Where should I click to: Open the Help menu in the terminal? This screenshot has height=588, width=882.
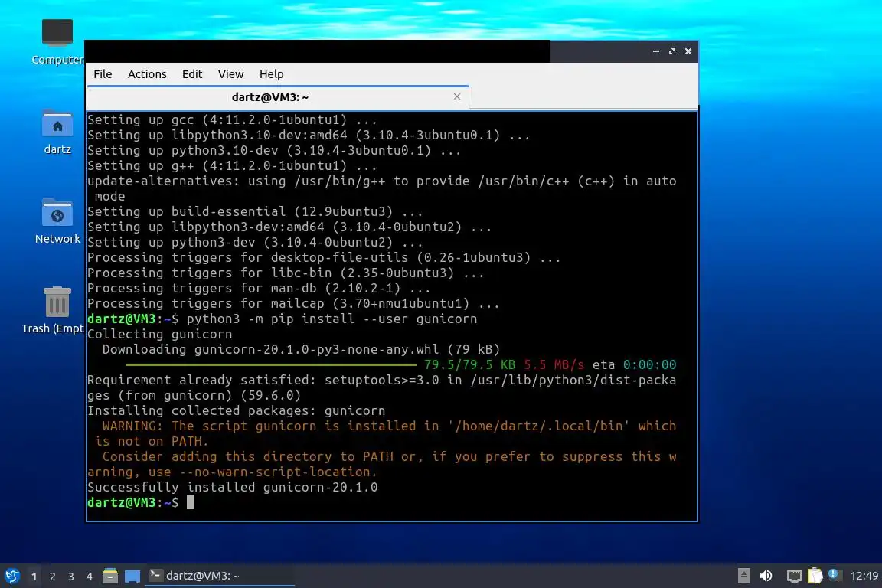tap(271, 74)
